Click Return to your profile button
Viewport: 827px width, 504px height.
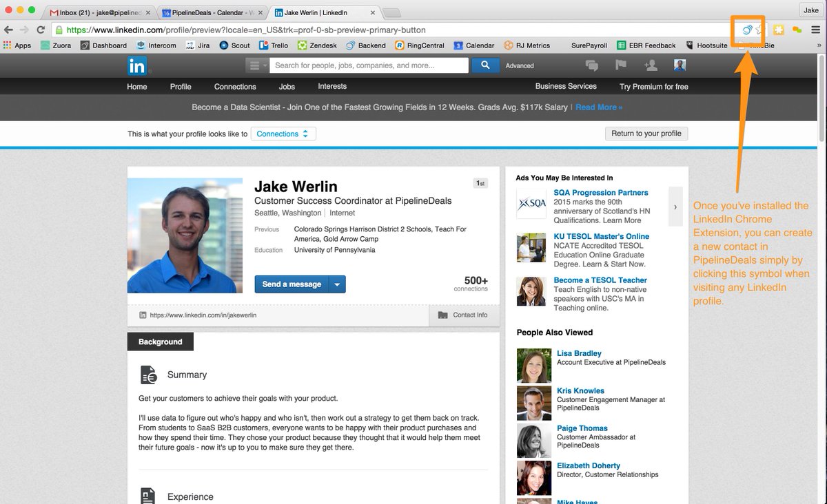click(x=646, y=134)
